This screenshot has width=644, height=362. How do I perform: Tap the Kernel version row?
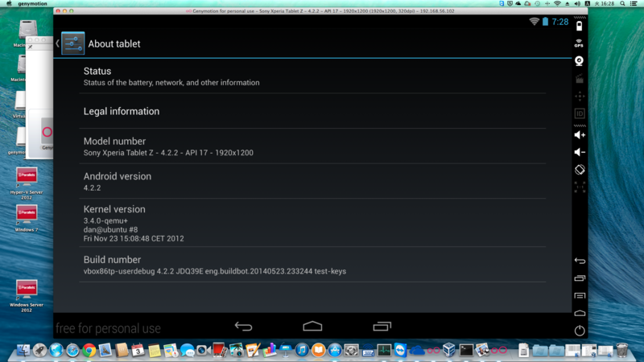(312, 223)
